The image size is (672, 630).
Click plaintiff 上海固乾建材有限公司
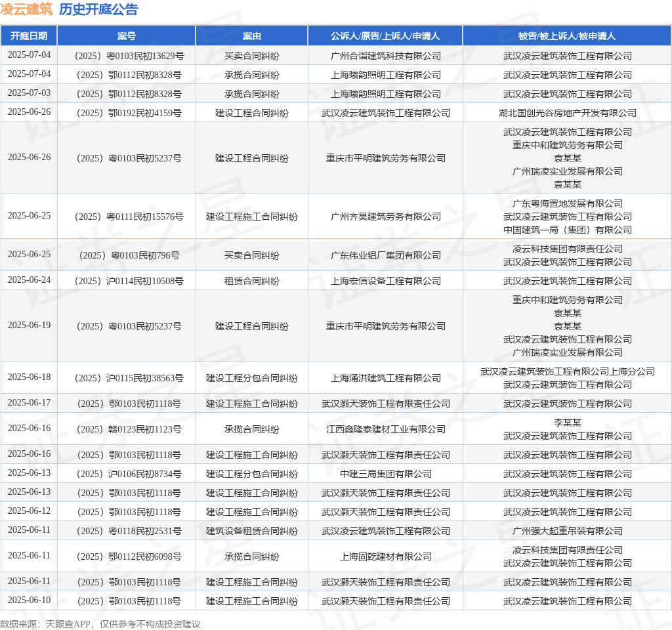[x=386, y=556]
